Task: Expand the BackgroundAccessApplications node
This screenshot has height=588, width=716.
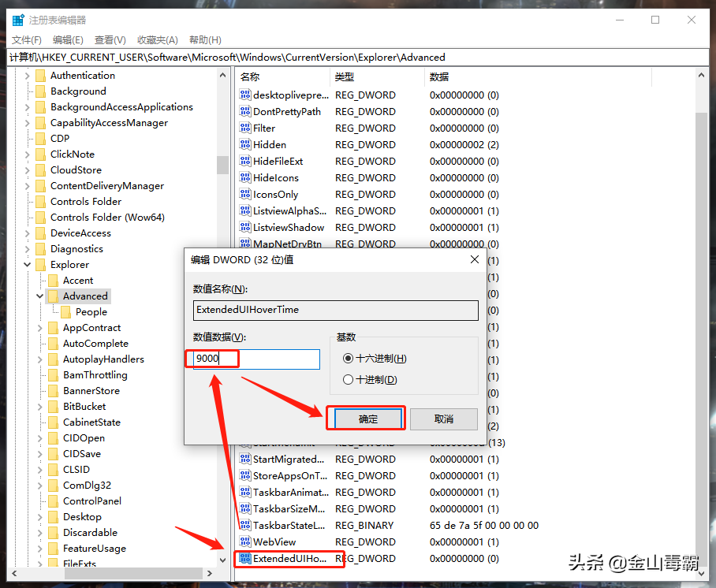Action: pos(27,107)
